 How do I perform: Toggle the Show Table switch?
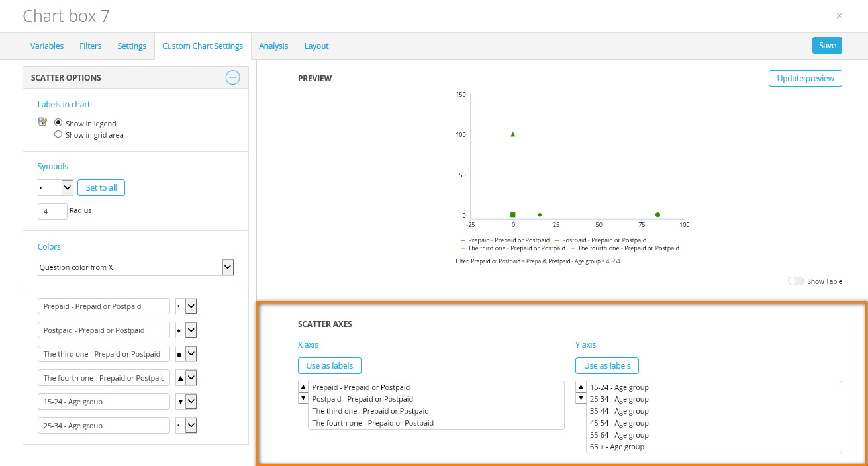[x=795, y=281]
